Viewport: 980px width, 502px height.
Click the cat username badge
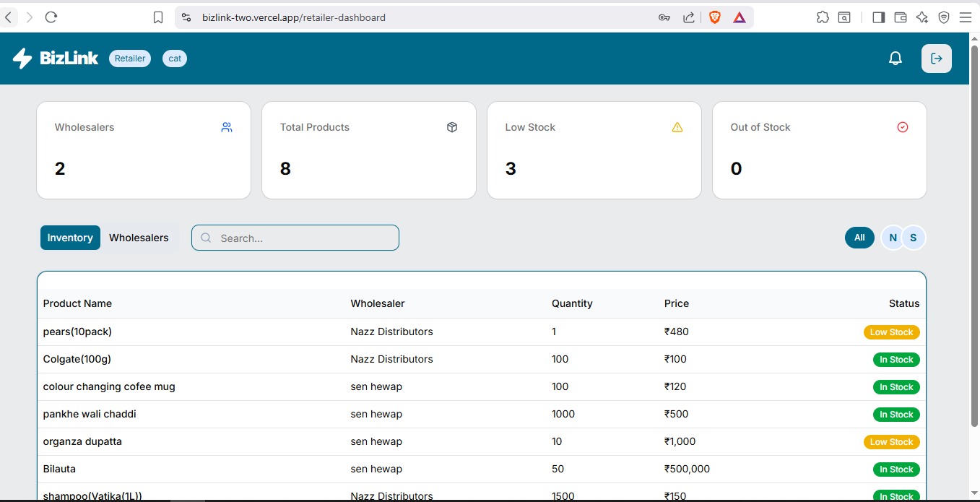point(175,59)
